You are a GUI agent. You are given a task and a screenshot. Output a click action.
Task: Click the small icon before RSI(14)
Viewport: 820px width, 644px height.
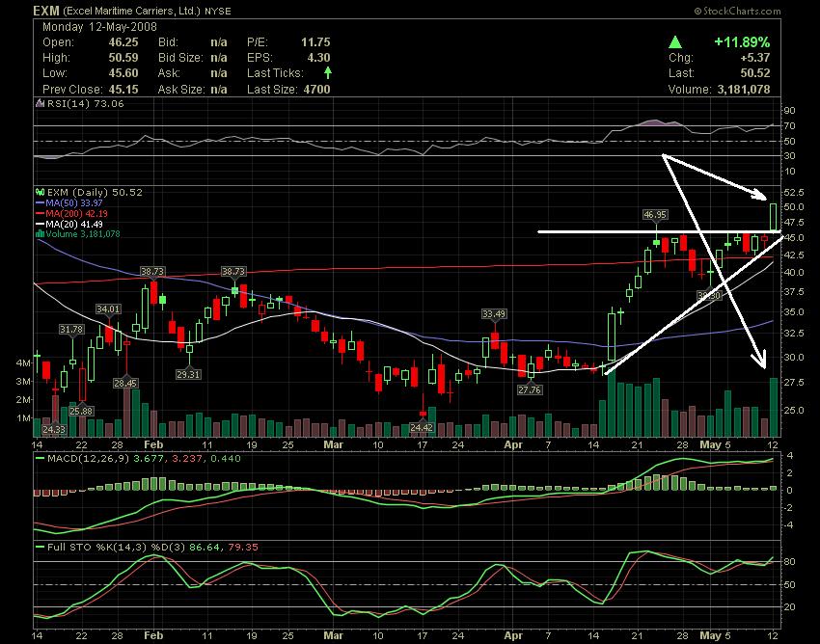(41, 103)
